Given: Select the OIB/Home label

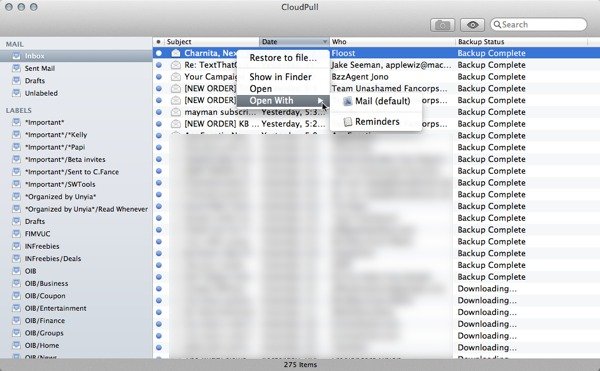Looking at the screenshot, I should 76,345.
